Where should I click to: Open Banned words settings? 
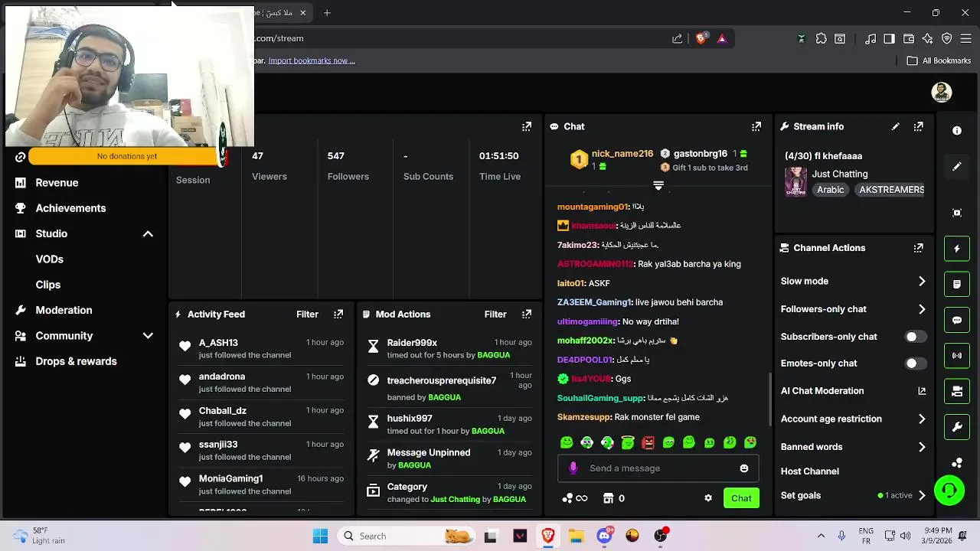tap(853, 447)
